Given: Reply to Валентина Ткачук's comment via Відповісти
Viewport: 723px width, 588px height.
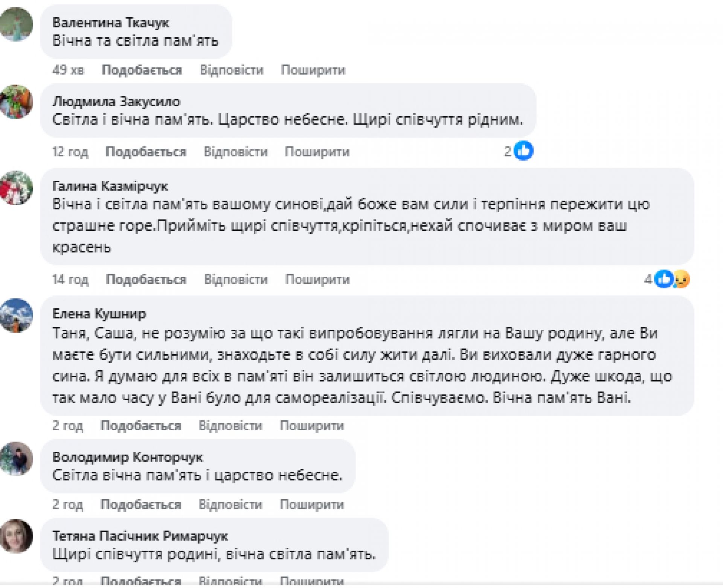Looking at the screenshot, I should pyautogui.click(x=232, y=70).
